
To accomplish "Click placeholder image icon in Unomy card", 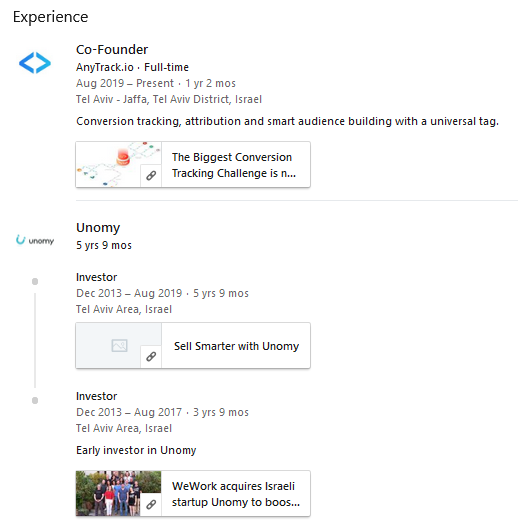I will coord(119,345).
